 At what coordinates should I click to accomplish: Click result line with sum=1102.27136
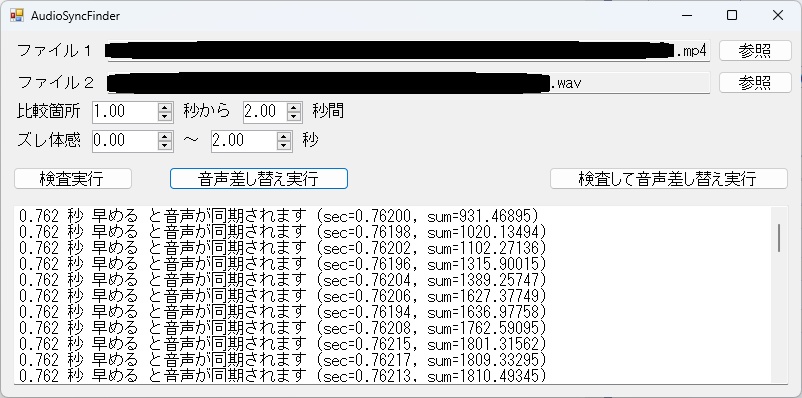tap(283, 248)
